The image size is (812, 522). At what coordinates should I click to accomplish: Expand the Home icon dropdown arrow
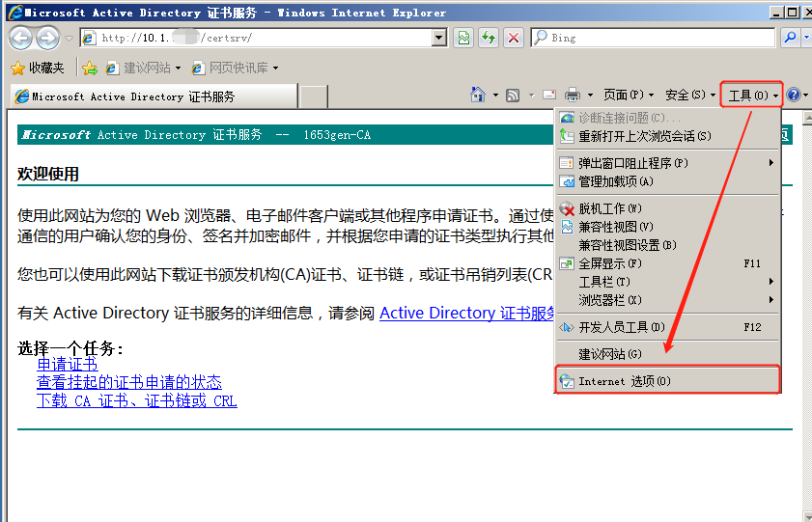pos(495,96)
